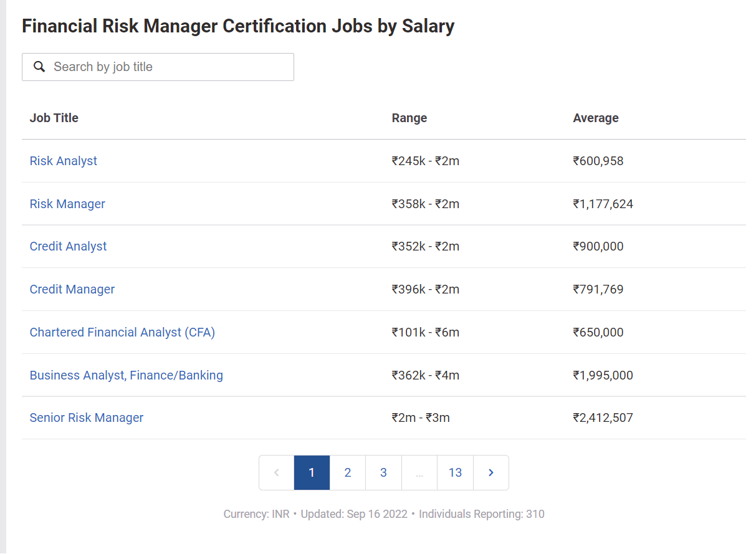Click the previous page arrow

[x=277, y=472]
